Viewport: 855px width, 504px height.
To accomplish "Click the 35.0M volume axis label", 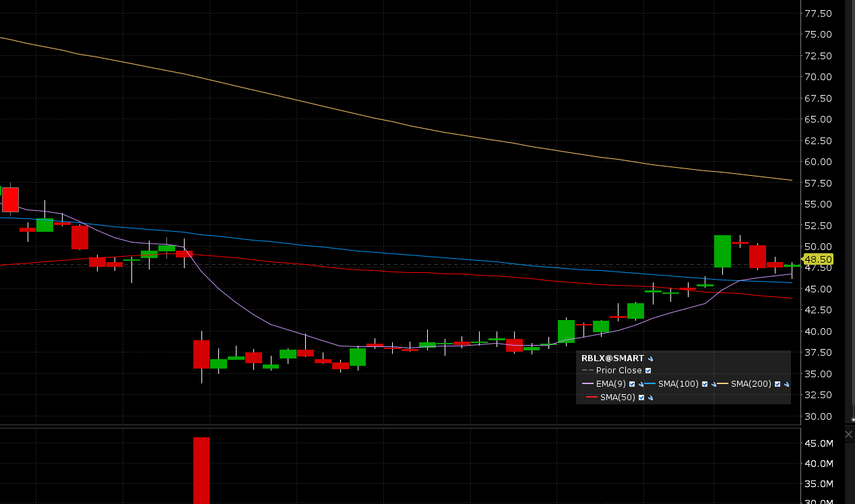I will click(819, 484).
